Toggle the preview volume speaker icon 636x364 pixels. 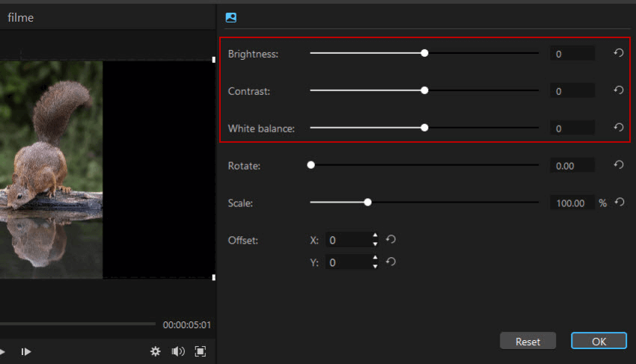[178, 351]
